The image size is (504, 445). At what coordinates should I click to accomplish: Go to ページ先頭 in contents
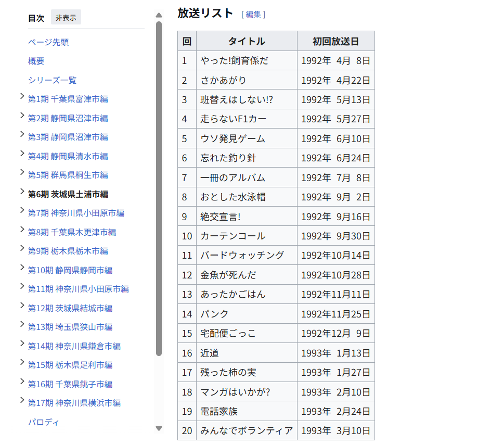point(48,42)
